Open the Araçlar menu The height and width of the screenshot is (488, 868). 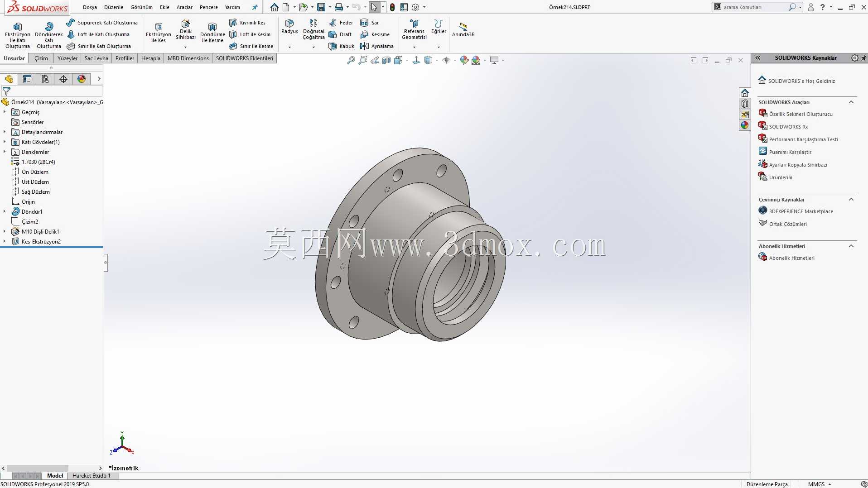click(x=184, y=7)
